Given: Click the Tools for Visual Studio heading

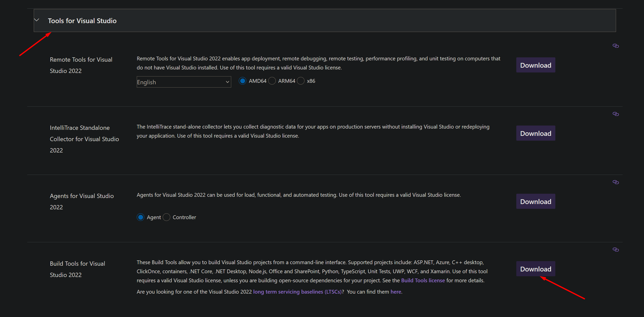Looking at the screenshot, I should point(82,21).
